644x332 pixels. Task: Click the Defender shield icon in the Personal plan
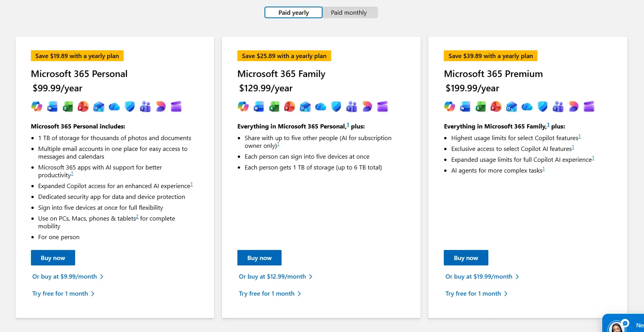pyautogui.click(x=130, y=106)
